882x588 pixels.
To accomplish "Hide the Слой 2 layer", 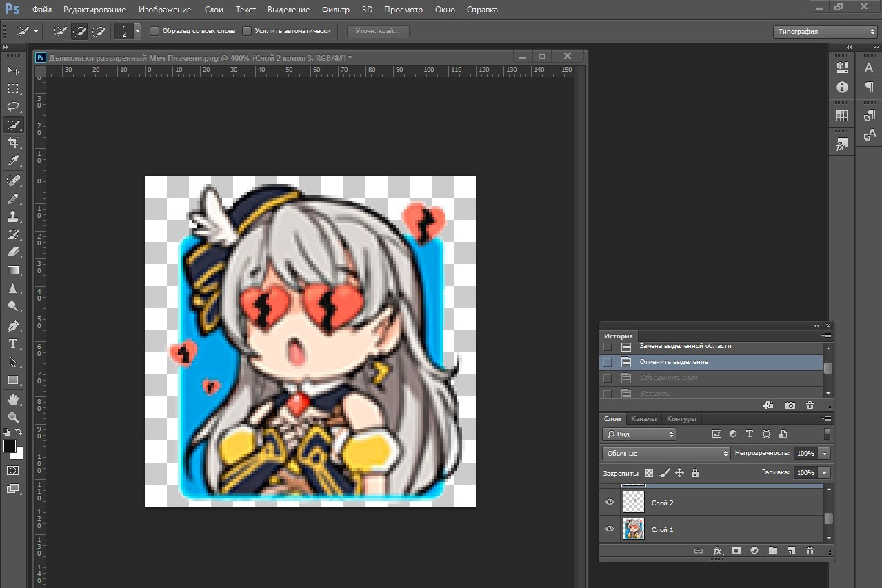I will click(x=610, y=503).
